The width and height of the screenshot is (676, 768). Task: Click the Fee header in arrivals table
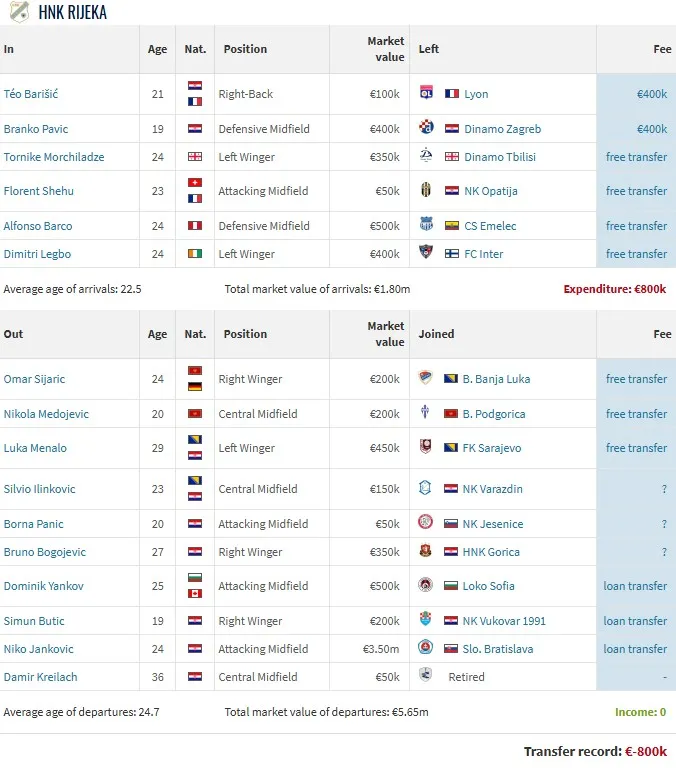661,49
